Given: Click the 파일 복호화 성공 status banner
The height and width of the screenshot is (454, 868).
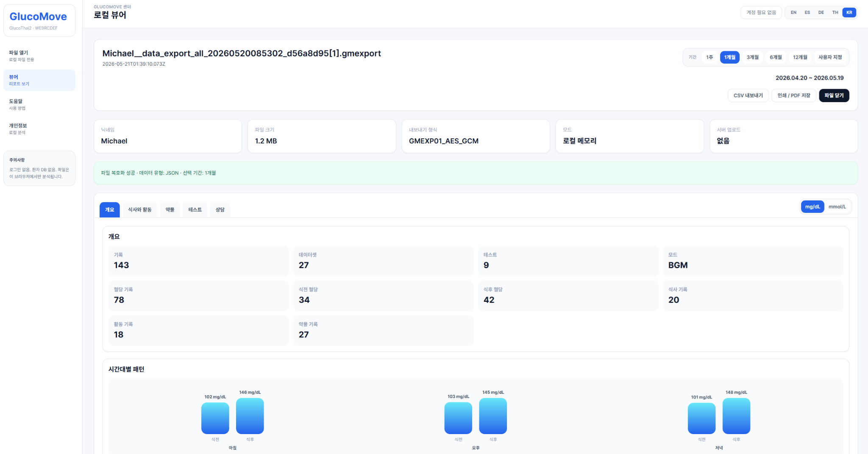Looking at the screenshot, I should pos(476,173).
